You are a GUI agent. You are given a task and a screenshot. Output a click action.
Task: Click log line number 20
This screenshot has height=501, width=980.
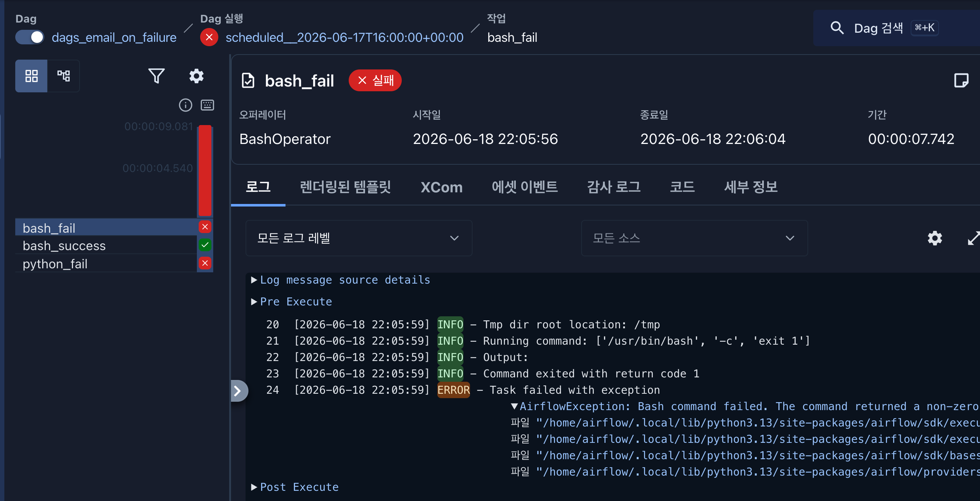coord(272,324)
